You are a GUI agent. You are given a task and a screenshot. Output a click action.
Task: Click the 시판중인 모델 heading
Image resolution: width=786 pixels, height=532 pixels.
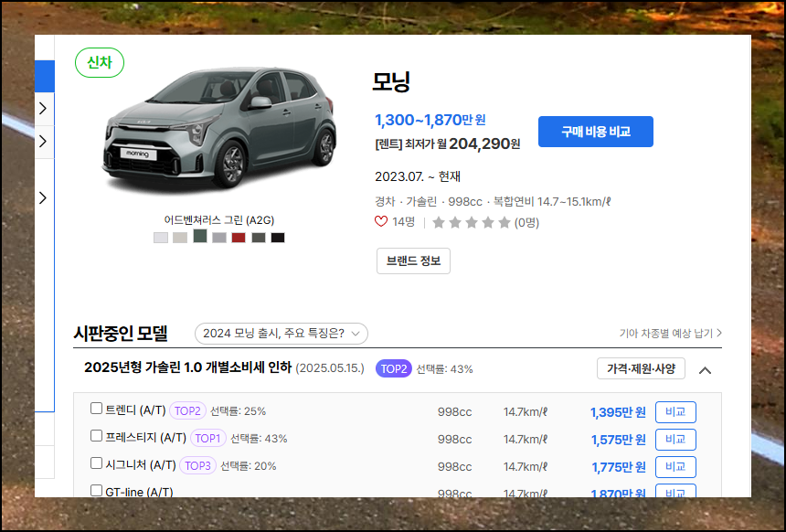coord(121,333)
